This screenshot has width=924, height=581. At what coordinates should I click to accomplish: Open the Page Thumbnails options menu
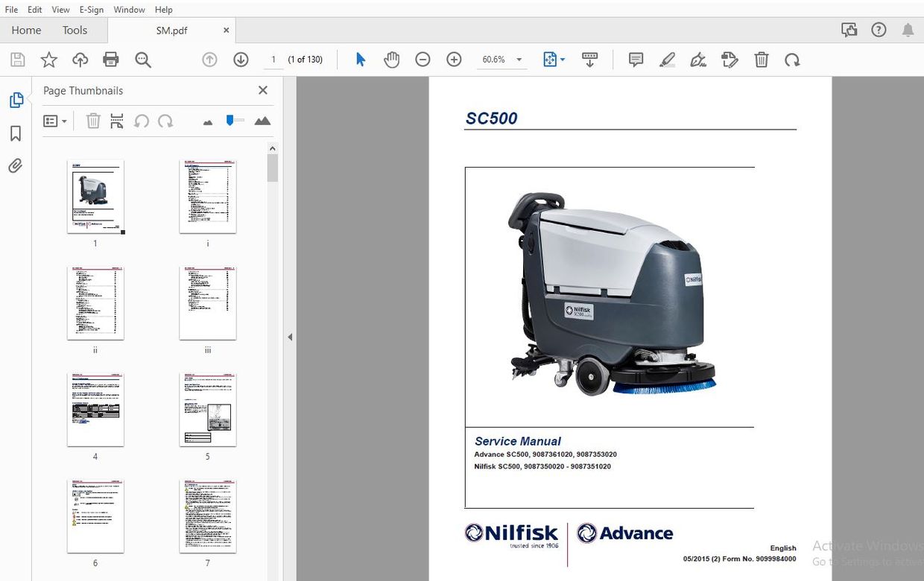[x=55, y=120]
